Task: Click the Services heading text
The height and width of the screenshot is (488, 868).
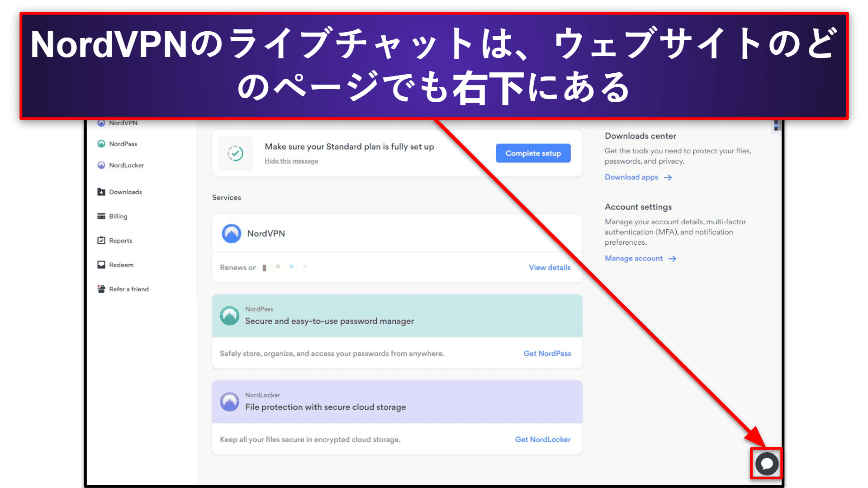Action: click(x=226, y=198)
